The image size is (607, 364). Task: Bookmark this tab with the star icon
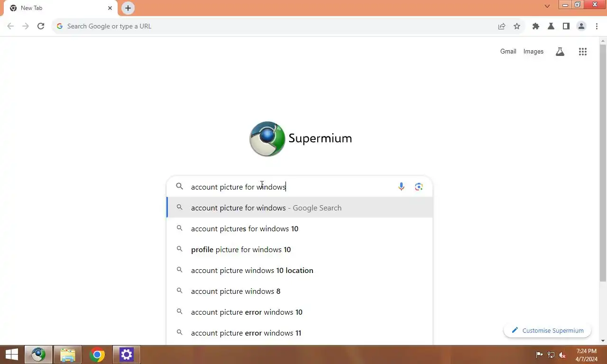pos(517,26)
